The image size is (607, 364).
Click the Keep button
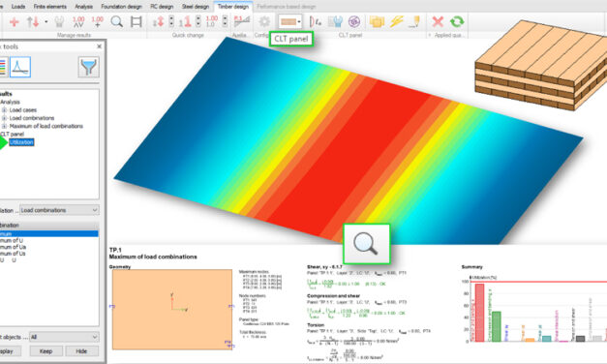pyautogui.click(x=46, y=351)
